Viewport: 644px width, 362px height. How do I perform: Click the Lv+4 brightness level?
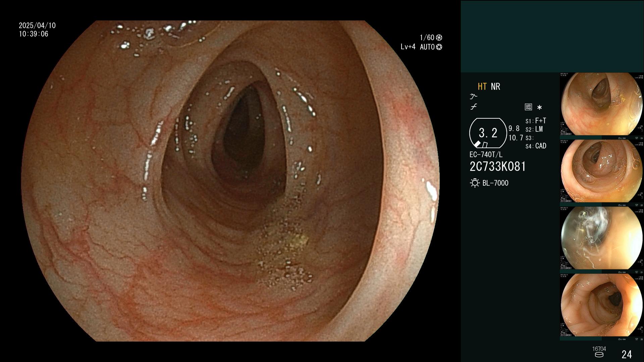click(x=408, y=47)
